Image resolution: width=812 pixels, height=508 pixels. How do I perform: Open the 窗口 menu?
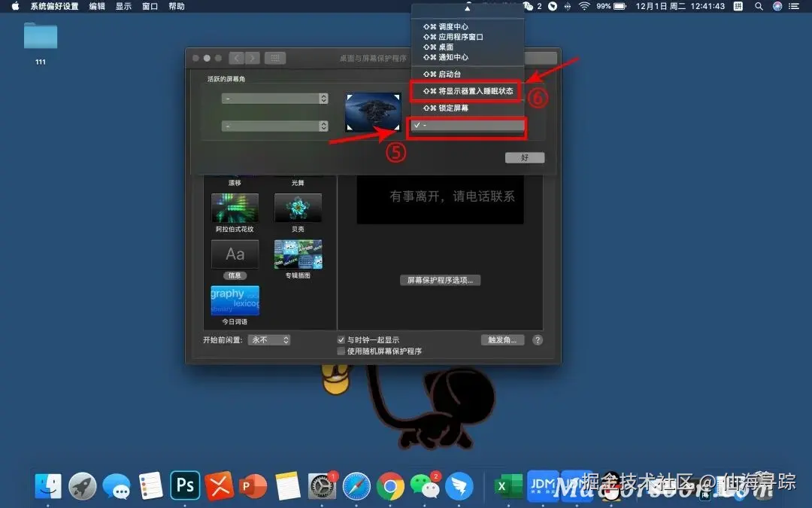pyautogui.click(x=150, y=6)
